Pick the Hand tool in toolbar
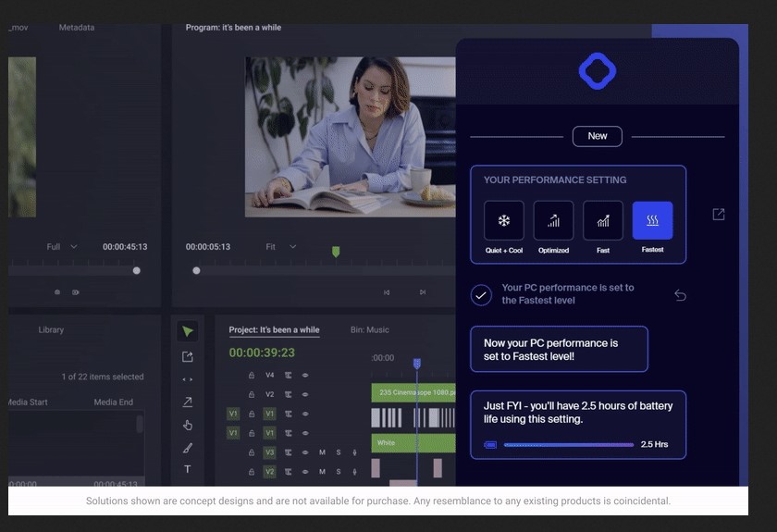This screenshot has width=777, height=532. point(188,425)
